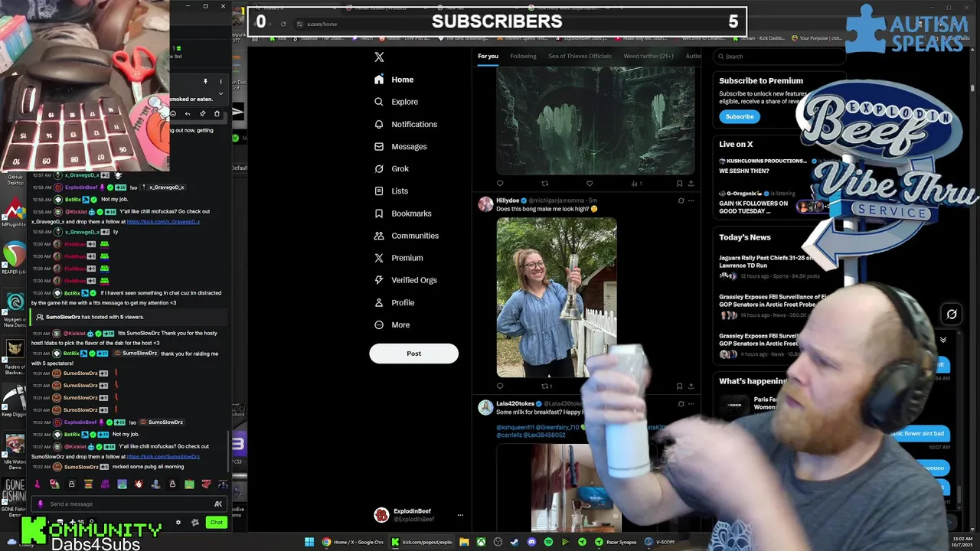This screenshot has height=551, width=980.
Task: Open Steam from taskbar
Action: (514, 542)
